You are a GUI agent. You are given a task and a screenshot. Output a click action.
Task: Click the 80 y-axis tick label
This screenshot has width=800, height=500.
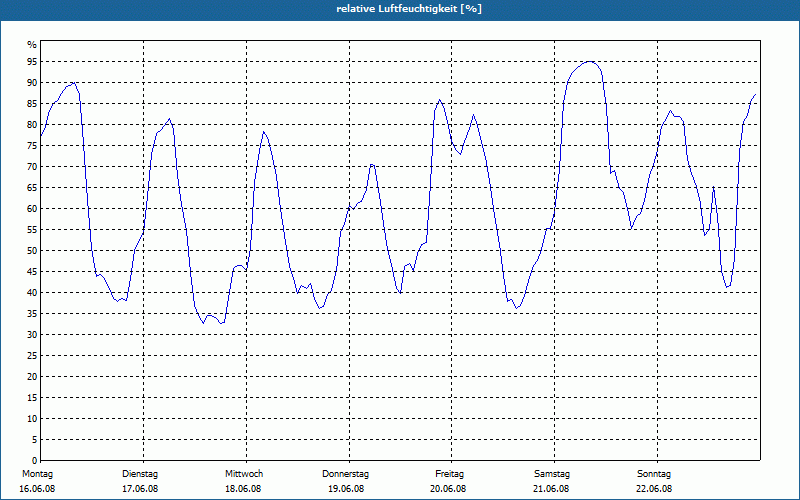(x=32, y=124)
